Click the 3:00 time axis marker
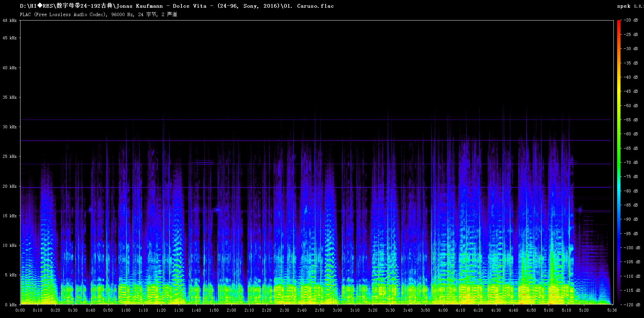This screenshot has width=644, height=318. tap(337, 310)
